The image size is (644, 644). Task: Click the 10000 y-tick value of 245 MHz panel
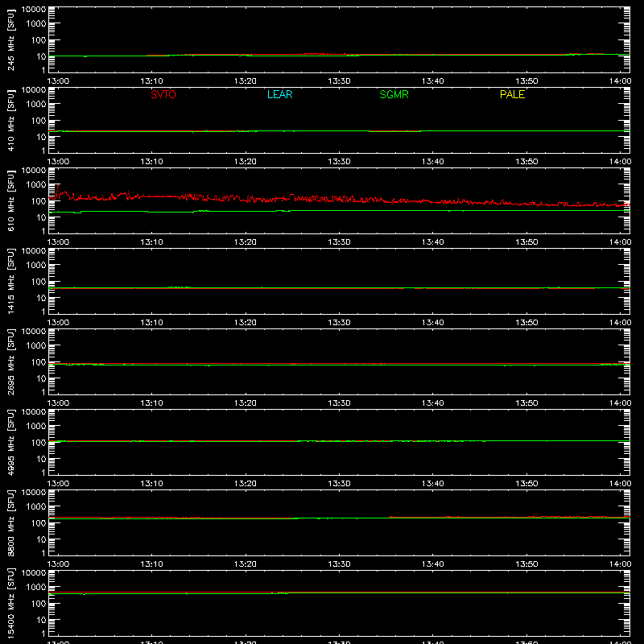34,10
